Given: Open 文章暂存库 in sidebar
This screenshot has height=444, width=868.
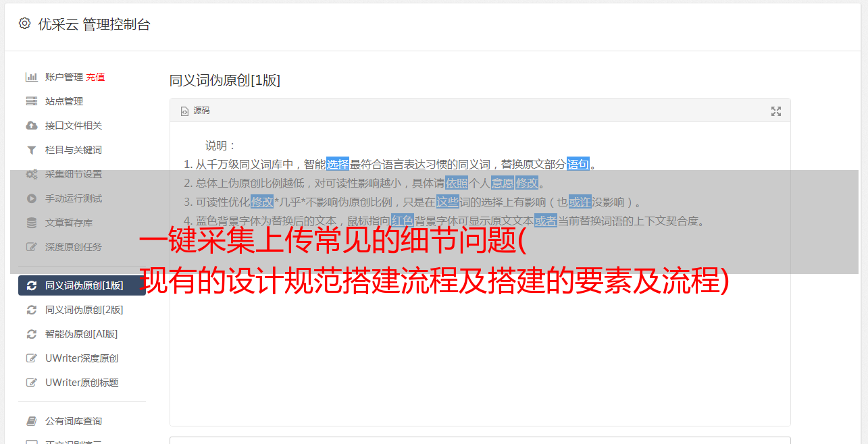Looking at the screenshot, I should 82,223.
